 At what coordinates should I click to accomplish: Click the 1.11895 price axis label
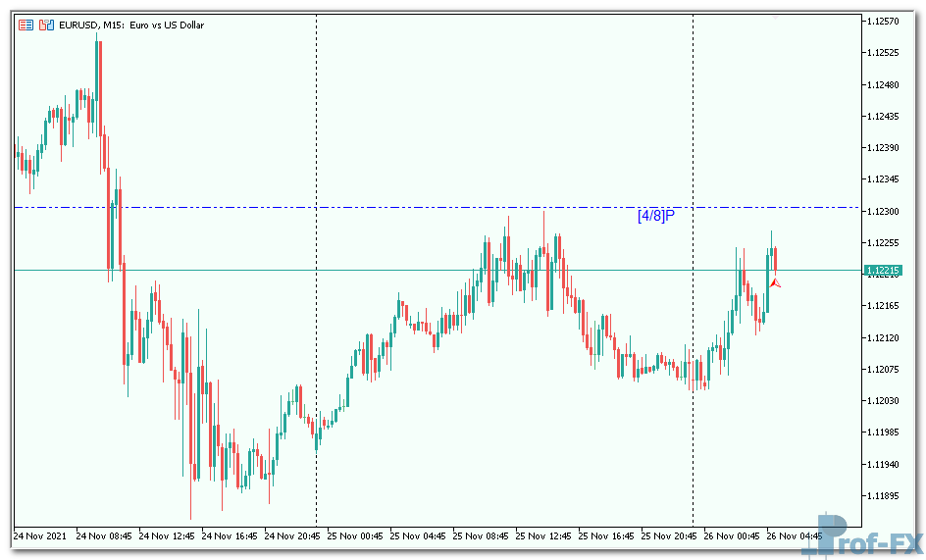886,495
